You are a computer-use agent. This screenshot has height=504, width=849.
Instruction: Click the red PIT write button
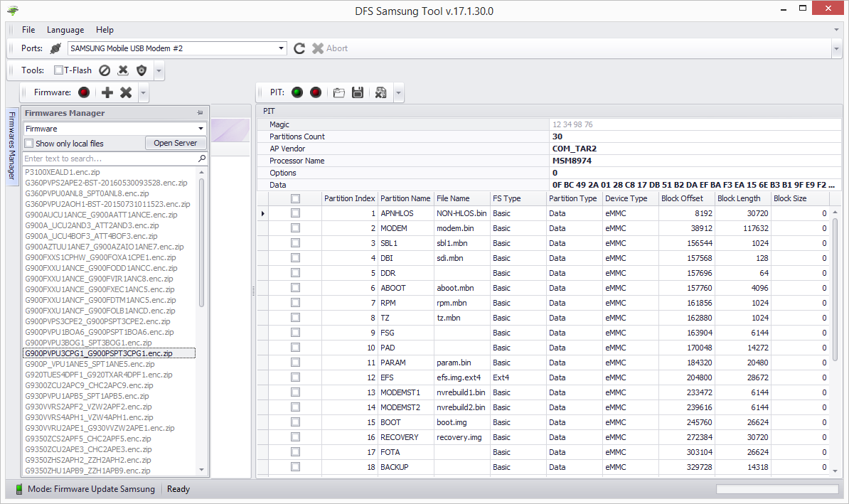click(x=316, y=92)
